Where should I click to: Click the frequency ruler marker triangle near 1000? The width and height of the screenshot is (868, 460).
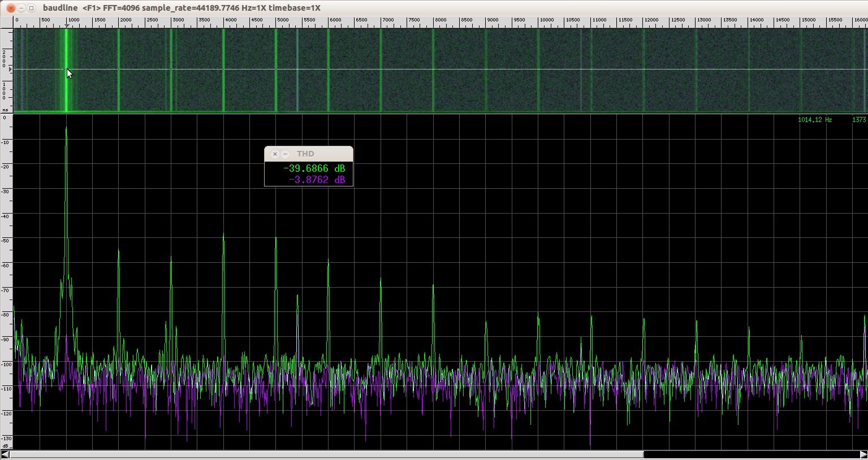(x=67, y=26)
